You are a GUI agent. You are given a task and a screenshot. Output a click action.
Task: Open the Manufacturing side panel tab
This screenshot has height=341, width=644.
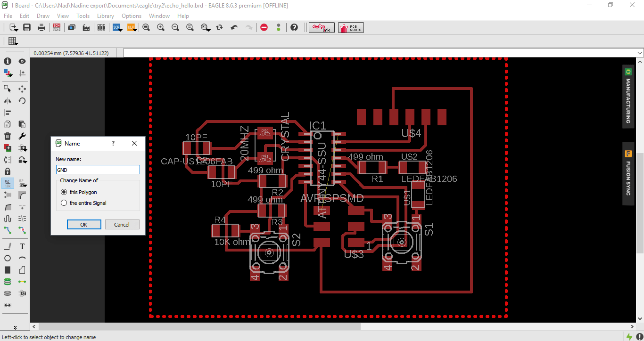[x=628, y=97]
